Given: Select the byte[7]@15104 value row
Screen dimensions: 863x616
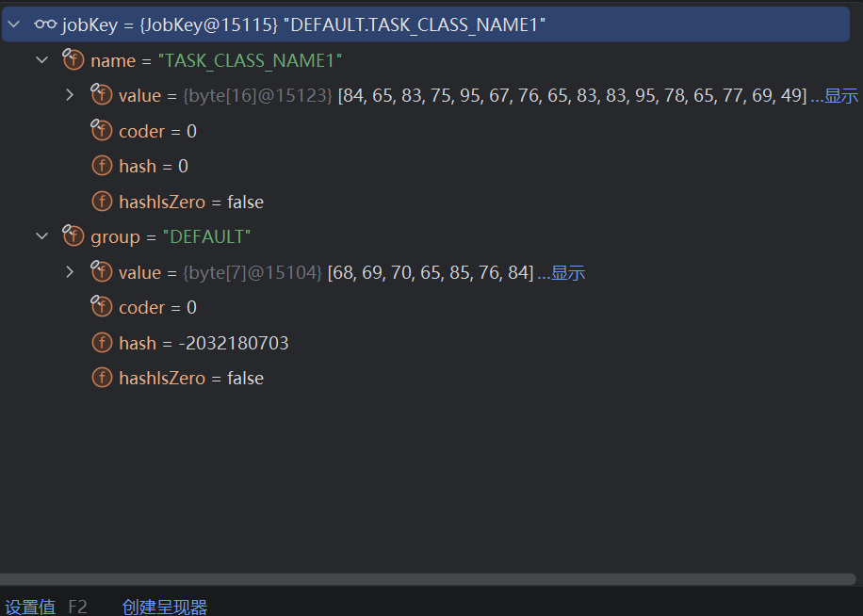Looking at the screenshot, I should click(x=426, y=272).
